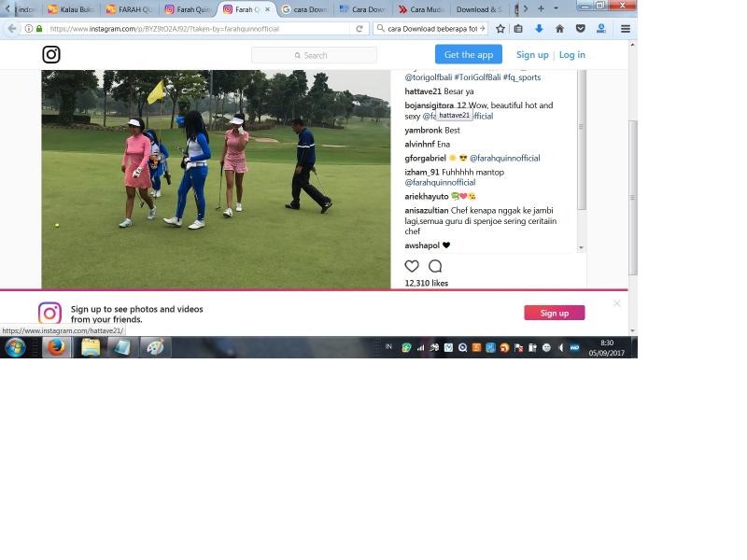Viewport: 747px width, 560px height.
Task: Go to Firefox home page icon
Action: point(559,29)
